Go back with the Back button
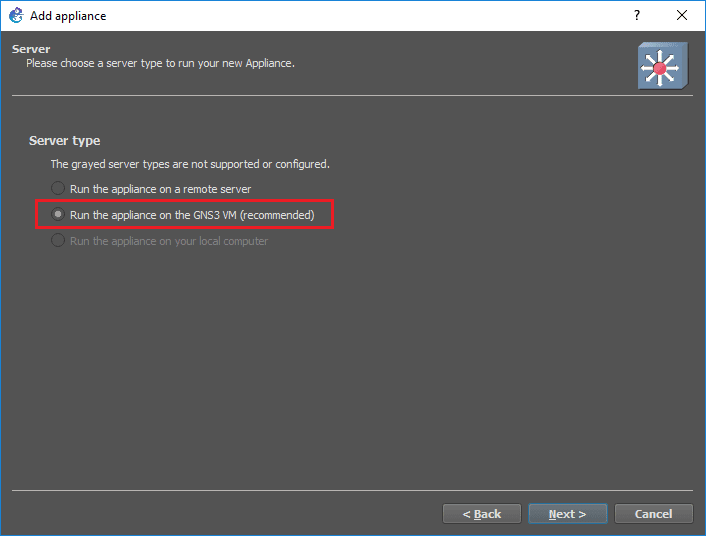The height and width of the screenshot is (536, 706). [482, 514]
